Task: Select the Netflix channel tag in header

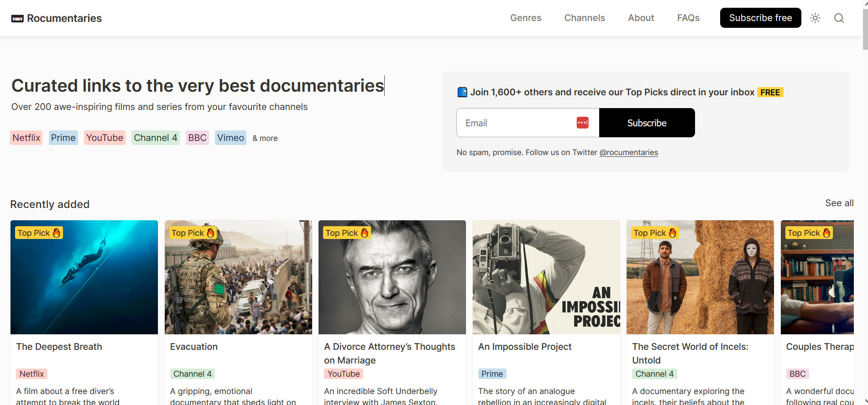Action: pyautogui.click(x=26, y=138)
